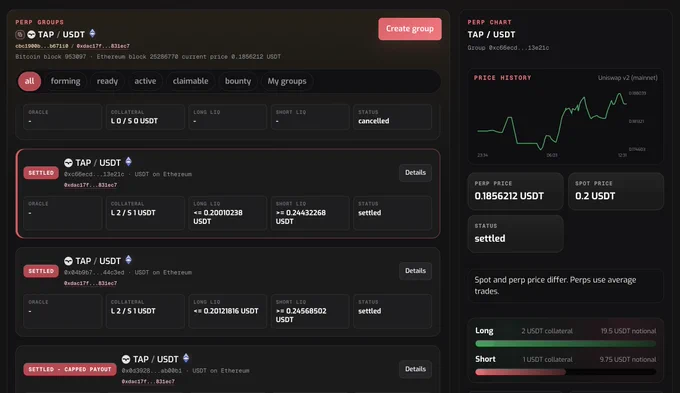The height and width of the screenshot is (393, 680).
Task: Click '19.5 USDT notional' long value
Action: click(628, 331)
